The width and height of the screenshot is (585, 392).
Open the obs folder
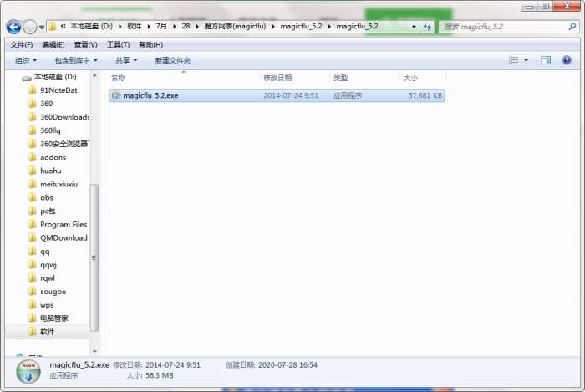(47, 198)
